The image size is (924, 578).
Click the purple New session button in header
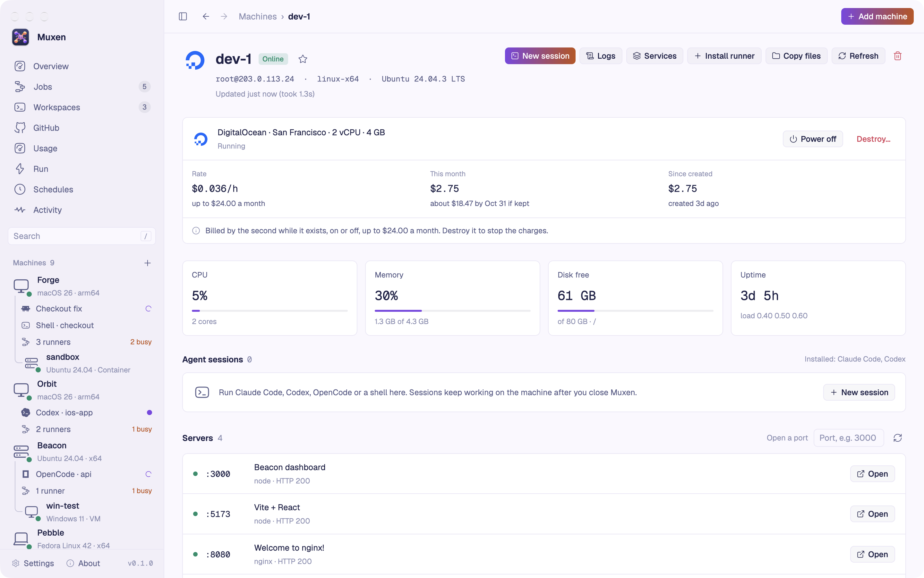click(x=540, y=56)
